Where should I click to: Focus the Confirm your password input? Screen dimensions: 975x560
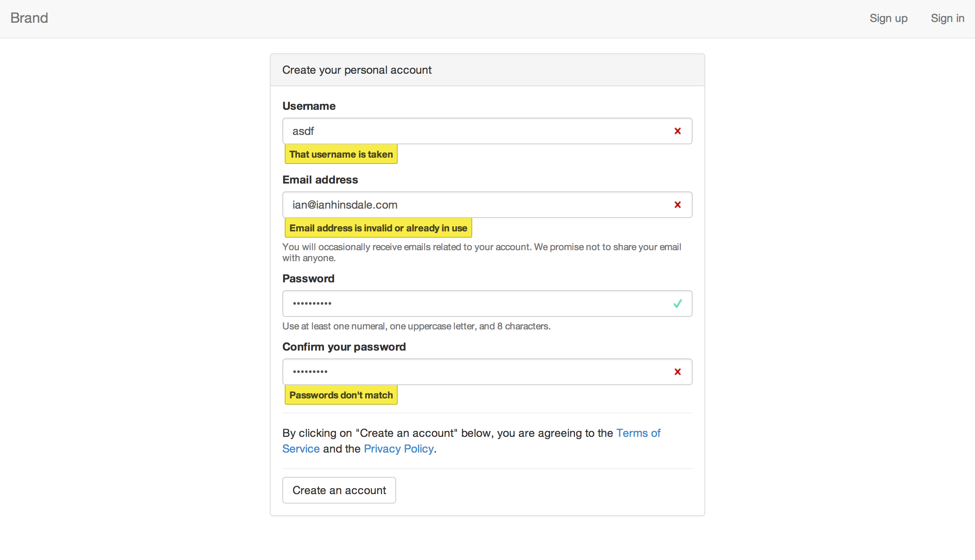pyautogui.click(x=471, y=372)
